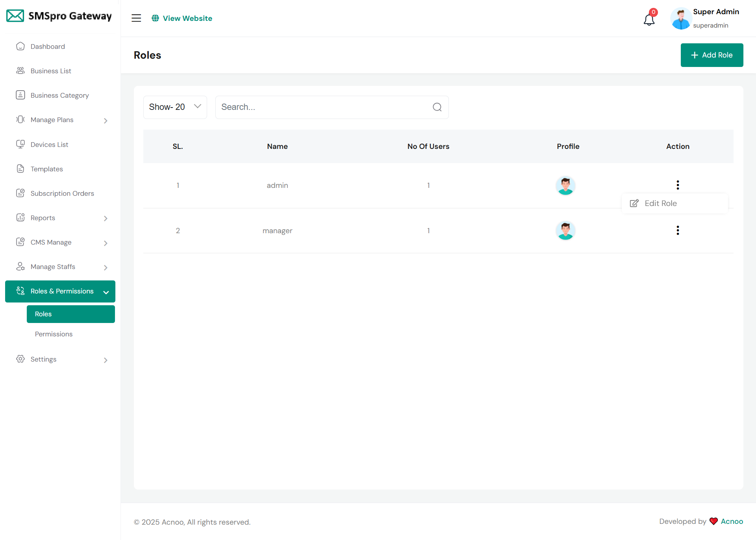The image size is (756, 540).
Task: Click the Dashboard sidebar icon
Action: (x=20, y=46)
